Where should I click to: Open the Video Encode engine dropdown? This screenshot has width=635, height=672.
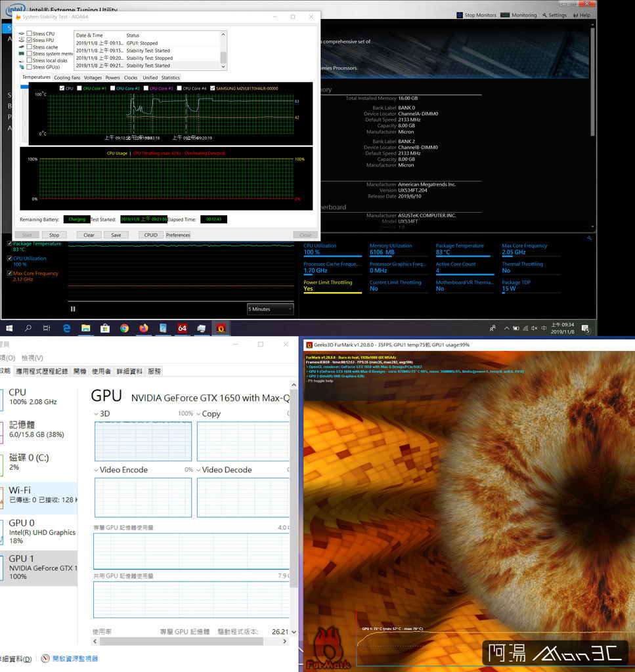click(96, 470)
